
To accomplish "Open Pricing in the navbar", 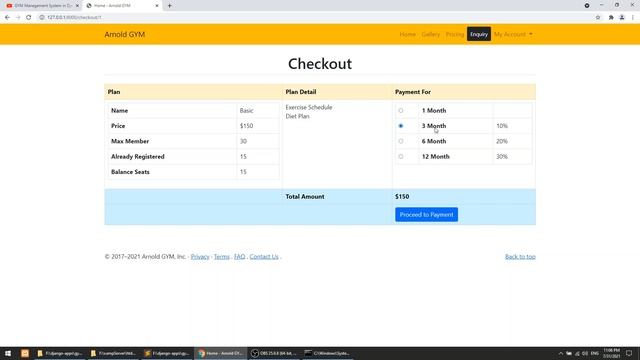I will (x=454, y=34).
